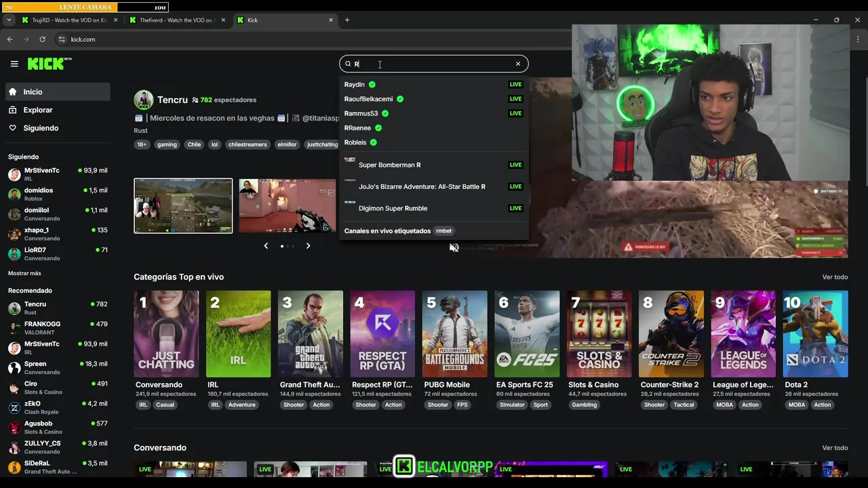The height and width of the screenshot is (488, 868).
Task: Choose Digimon Super Rumble category result
Action: tap(433, 208)
